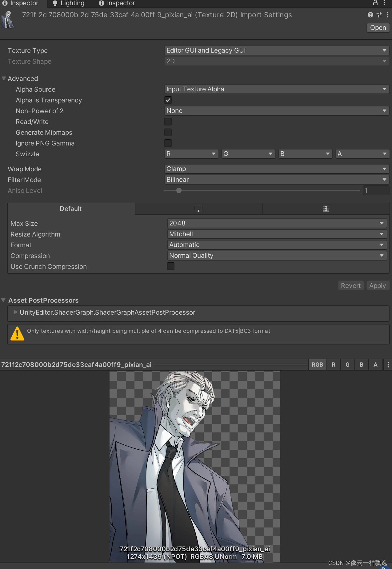The image size is (392, 569).
Task: Switch to the standalone monitor platform tab
Action: [198, 209]
